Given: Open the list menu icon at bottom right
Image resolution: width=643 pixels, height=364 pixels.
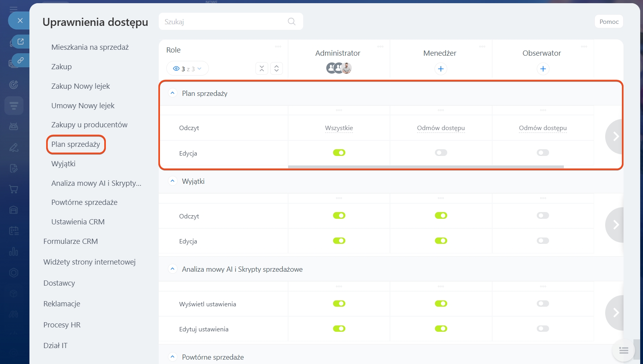Looking at the screenshot, I should click(624, 350).
